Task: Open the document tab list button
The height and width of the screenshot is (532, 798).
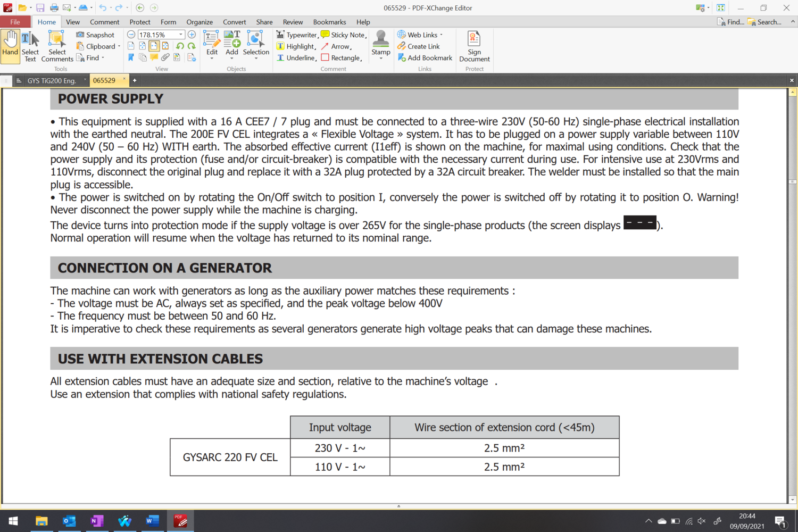Action: [x=18, y=80]
